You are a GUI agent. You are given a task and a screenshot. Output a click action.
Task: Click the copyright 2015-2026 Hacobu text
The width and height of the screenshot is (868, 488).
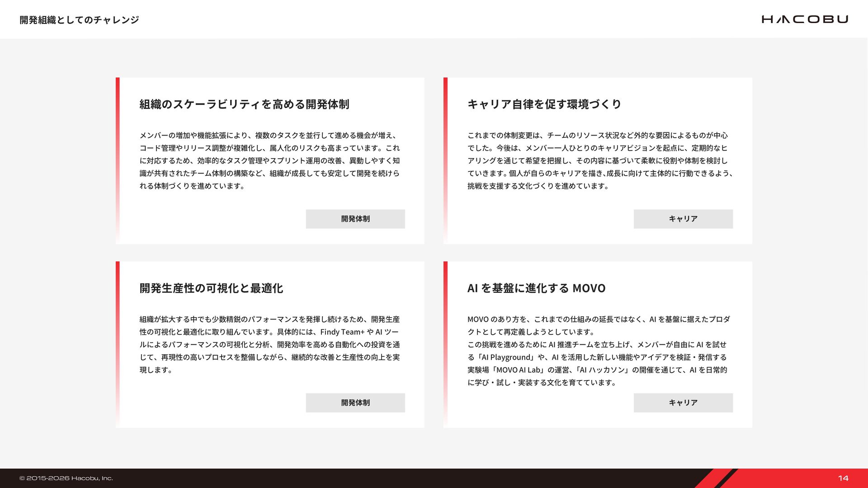coord(66,478)
